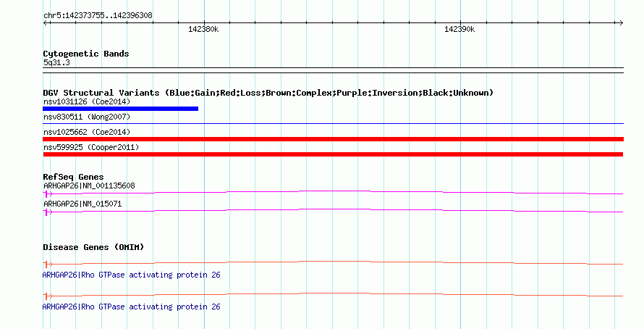Click the second ARHGAP26 Rho GTPase activating protein link

click(x=132, y=307)
